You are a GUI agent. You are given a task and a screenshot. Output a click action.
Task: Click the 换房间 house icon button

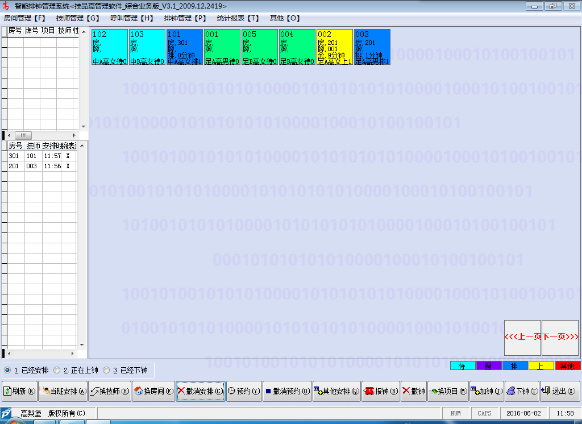point(153,391)
